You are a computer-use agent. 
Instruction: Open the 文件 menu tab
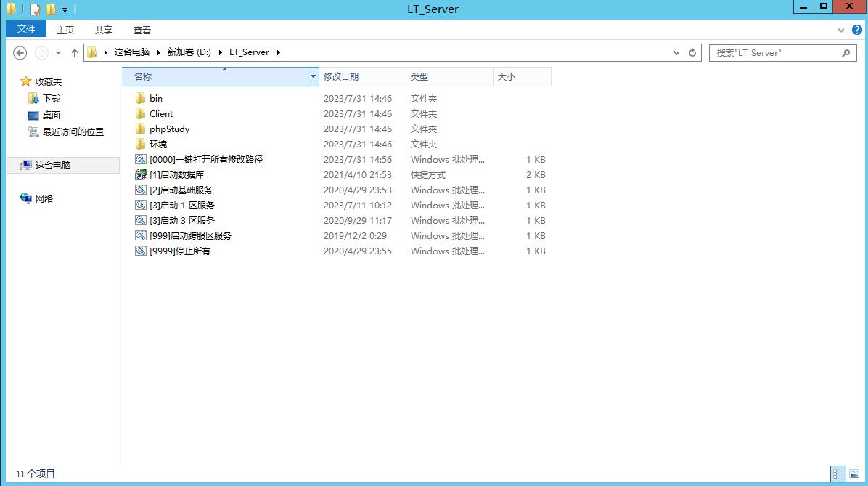pyautogui.click(x=26, y=29)
